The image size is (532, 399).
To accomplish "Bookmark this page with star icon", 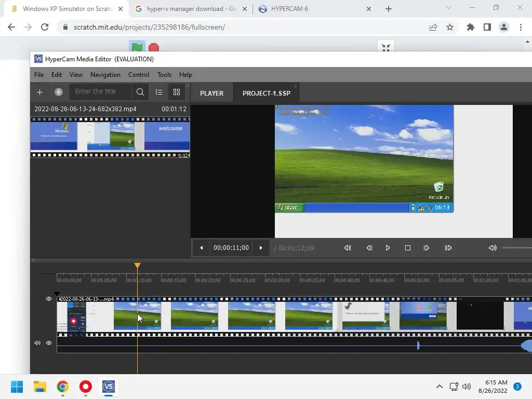I will [x=450, y=27].
